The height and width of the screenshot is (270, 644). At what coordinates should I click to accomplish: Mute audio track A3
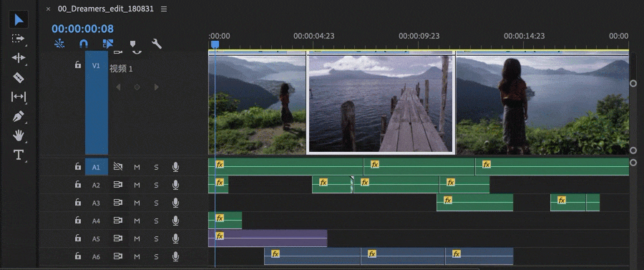click(137, 203)
